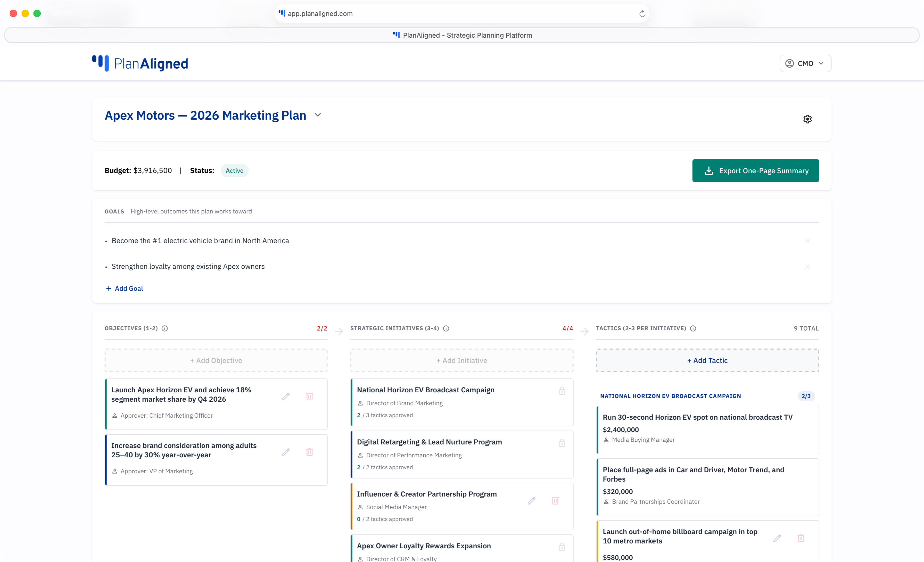Click the Apex Motors 2026 Marketing Plan title
The width and height of the screenshot is (924, 562).
(205, 115)
